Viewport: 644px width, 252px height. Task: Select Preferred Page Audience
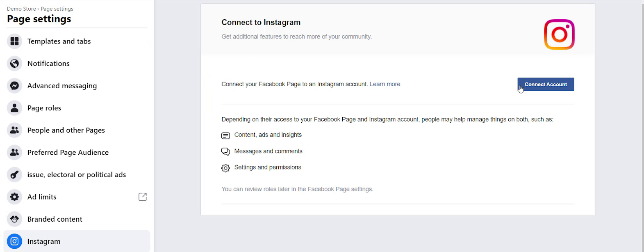(77, 152)
